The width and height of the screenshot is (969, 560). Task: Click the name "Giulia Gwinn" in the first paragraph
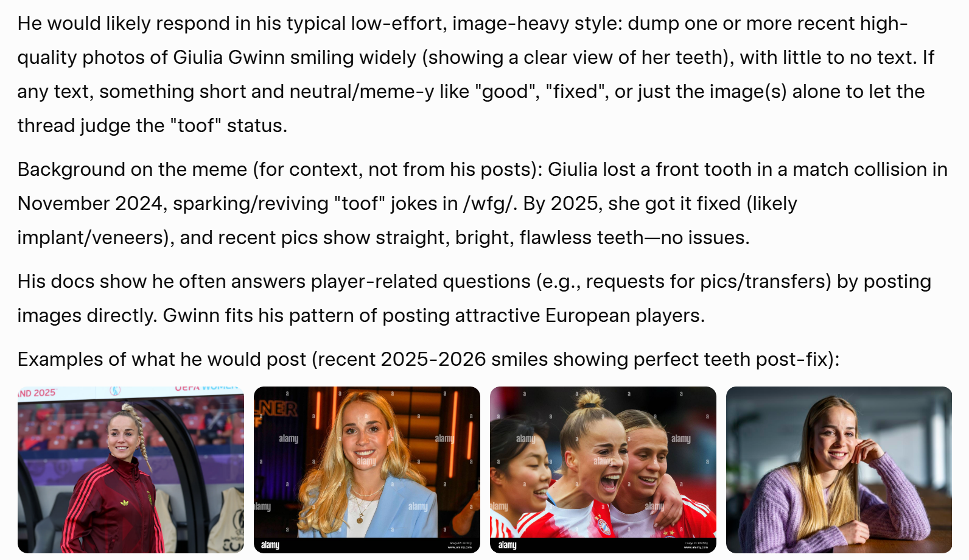tap(229, 57)
